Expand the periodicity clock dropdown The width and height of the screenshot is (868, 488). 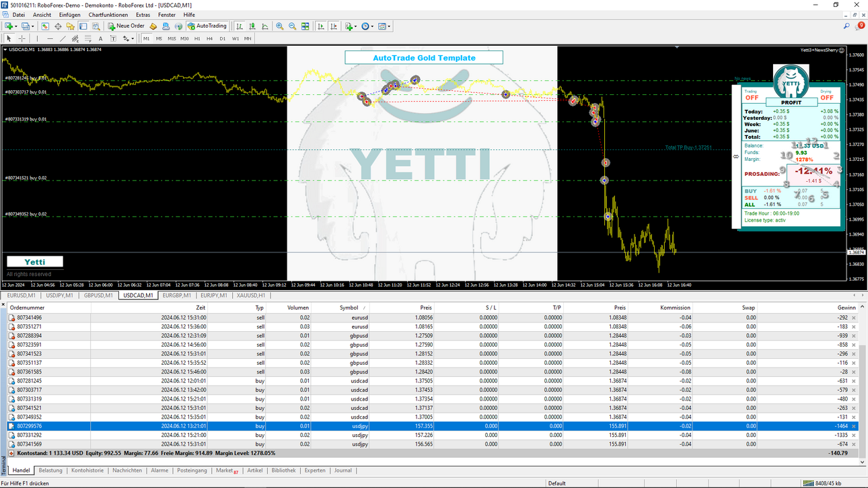pyautogui.click(x=373, y=26)
